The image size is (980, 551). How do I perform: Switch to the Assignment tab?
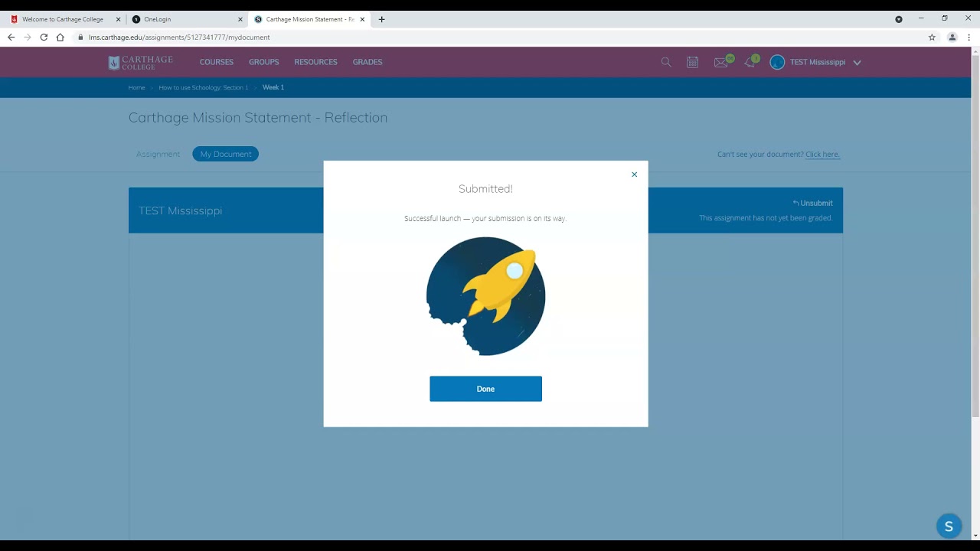(x=158, y=154)
